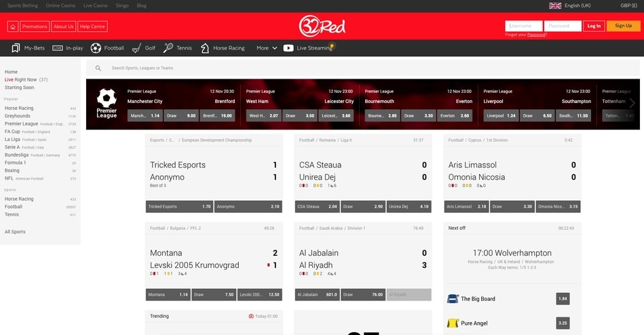Bet Leicester at 3.60
The height and width of the screenshot is (335, 644).
[336, 116]
